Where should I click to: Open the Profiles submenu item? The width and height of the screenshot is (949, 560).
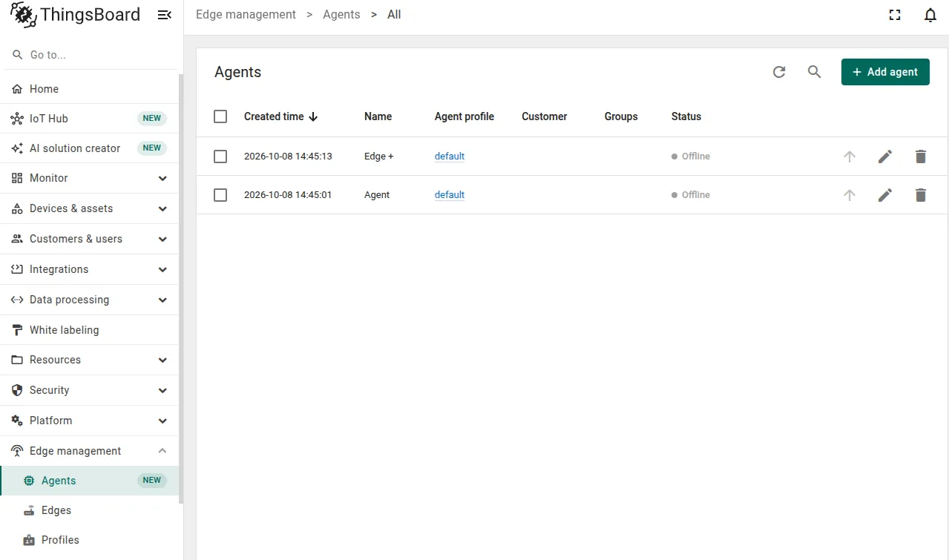click(x=89, y=540)
